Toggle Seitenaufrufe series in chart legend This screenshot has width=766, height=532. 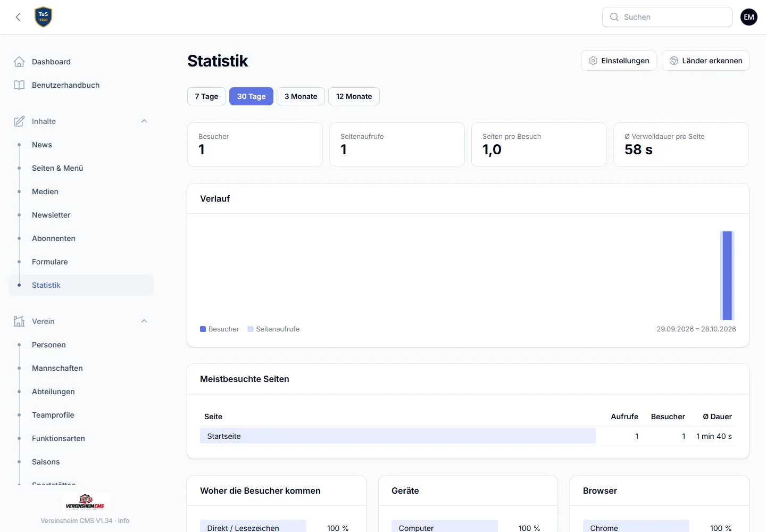pos(273,329)
